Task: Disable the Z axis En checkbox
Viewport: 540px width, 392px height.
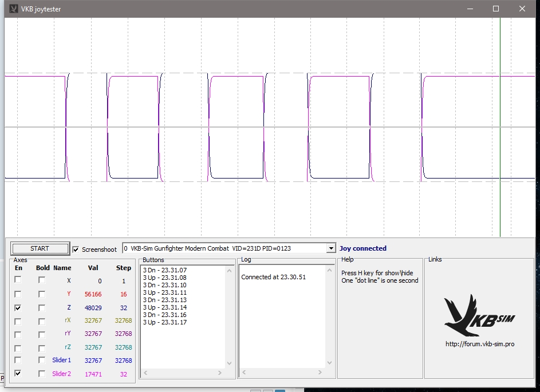Action: tap(18, 307)
